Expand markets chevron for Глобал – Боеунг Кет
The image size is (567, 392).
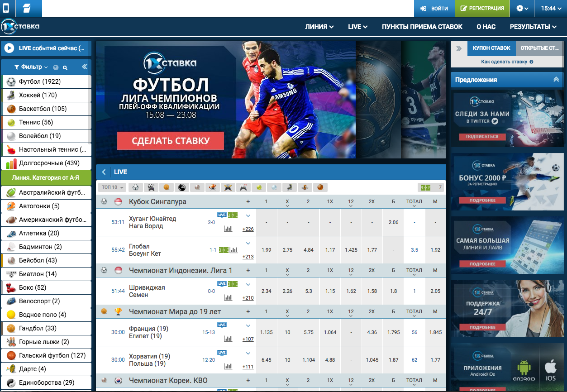(x=248, y=244)
